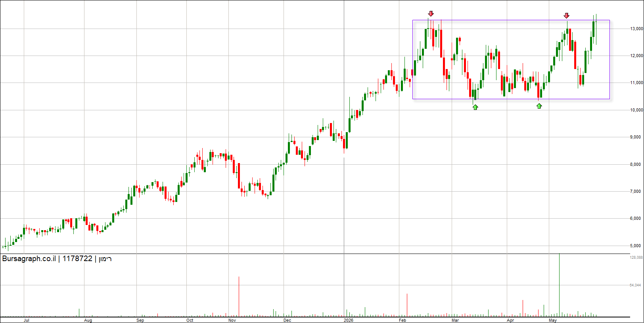Click the Mar label on the date axis
The height and width of the screenshot is (323, 644).
click(455, 320)
